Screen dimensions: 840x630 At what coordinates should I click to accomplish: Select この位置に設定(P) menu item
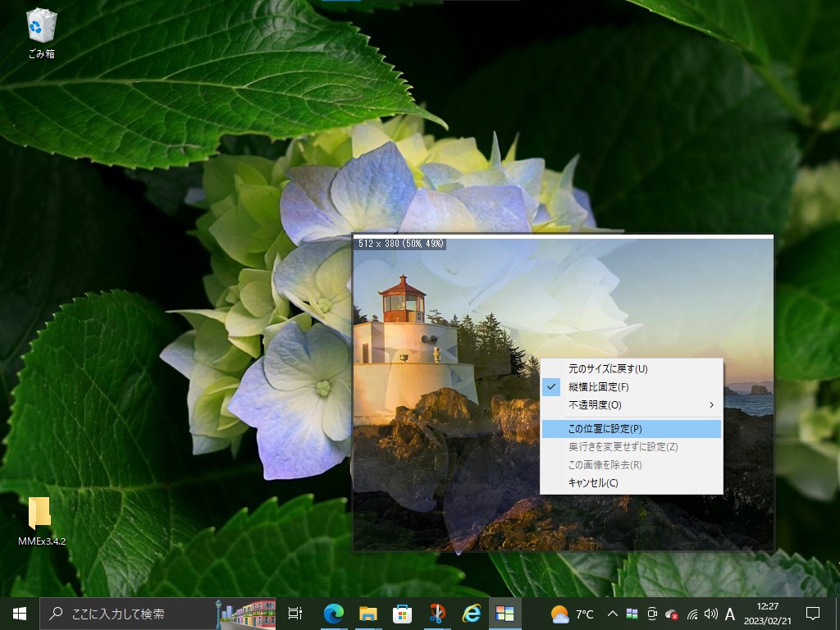point(632,428)
